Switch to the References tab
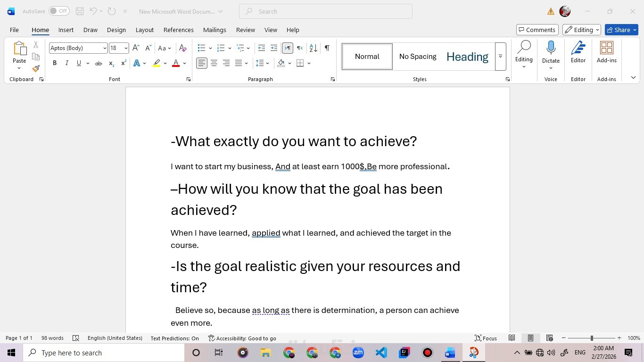 coord(179,30)
